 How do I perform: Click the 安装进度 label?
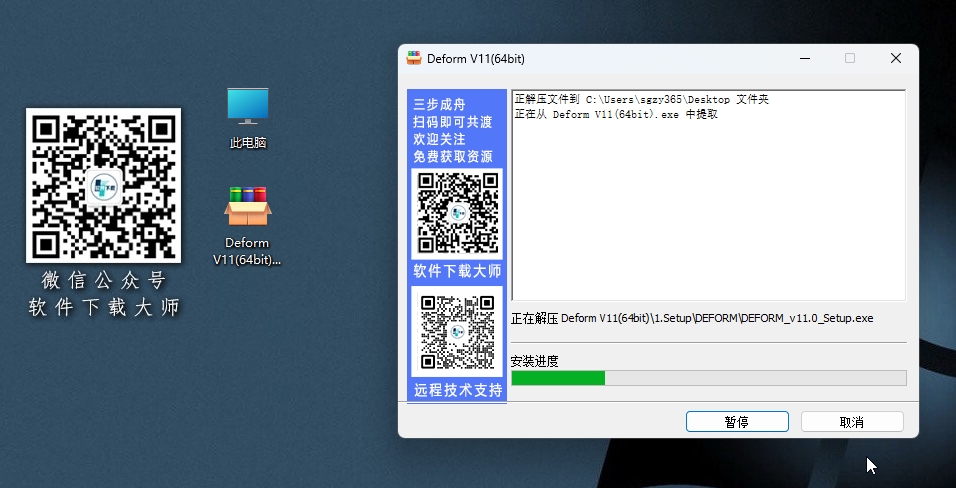click(535, 361)
